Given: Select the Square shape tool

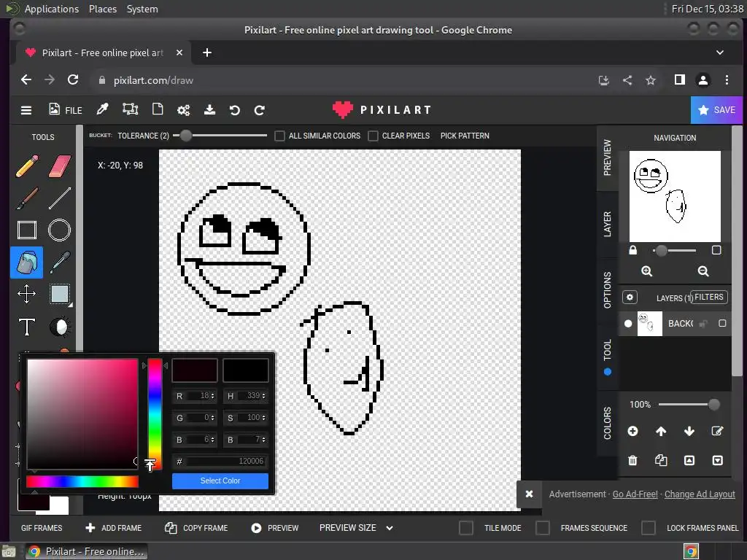Looking at the screenshot, I should [27, 230].
